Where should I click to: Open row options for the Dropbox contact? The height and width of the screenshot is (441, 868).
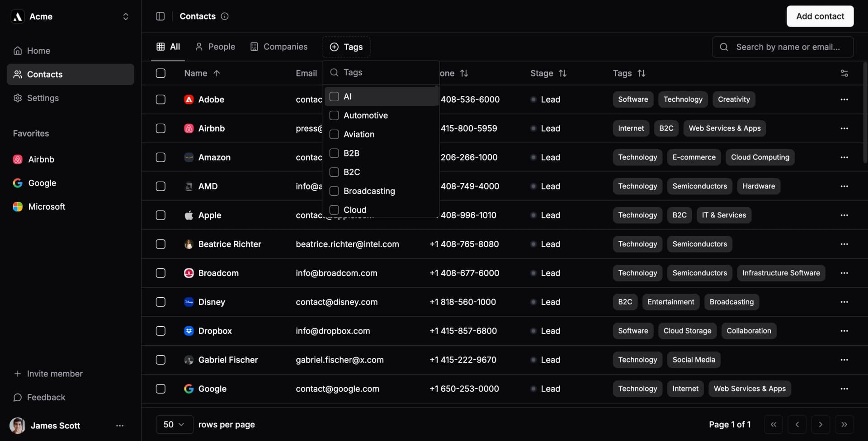844,331
